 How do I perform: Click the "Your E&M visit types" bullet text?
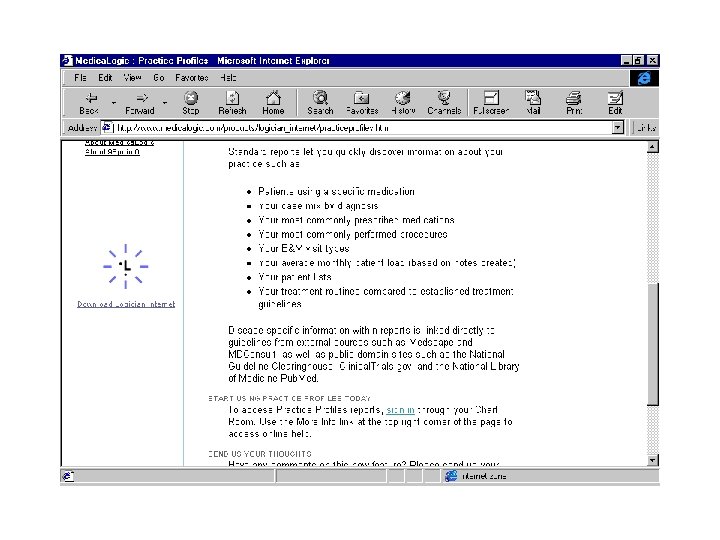pyautogui.click(x=304, y=248)
